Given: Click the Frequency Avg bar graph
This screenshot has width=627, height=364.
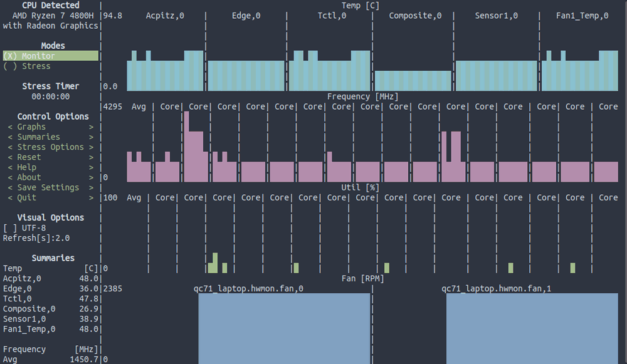Looking at the screenshot, I should click(139, 166).
